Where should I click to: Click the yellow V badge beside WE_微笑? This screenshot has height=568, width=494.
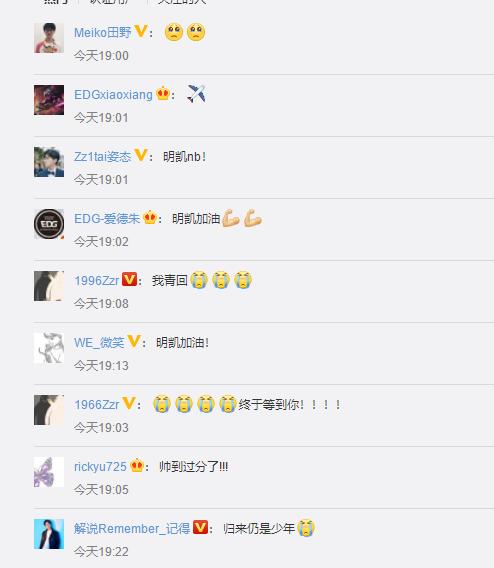click(134, 341)
